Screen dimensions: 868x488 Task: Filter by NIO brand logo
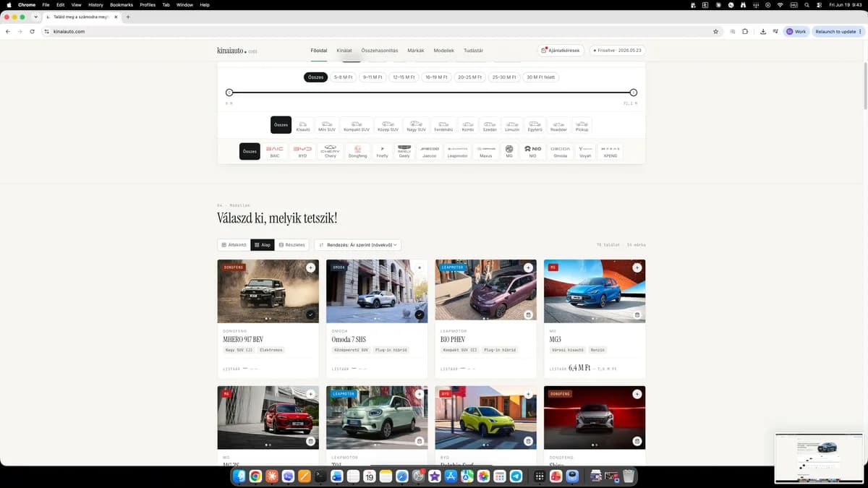coord(533,151)
